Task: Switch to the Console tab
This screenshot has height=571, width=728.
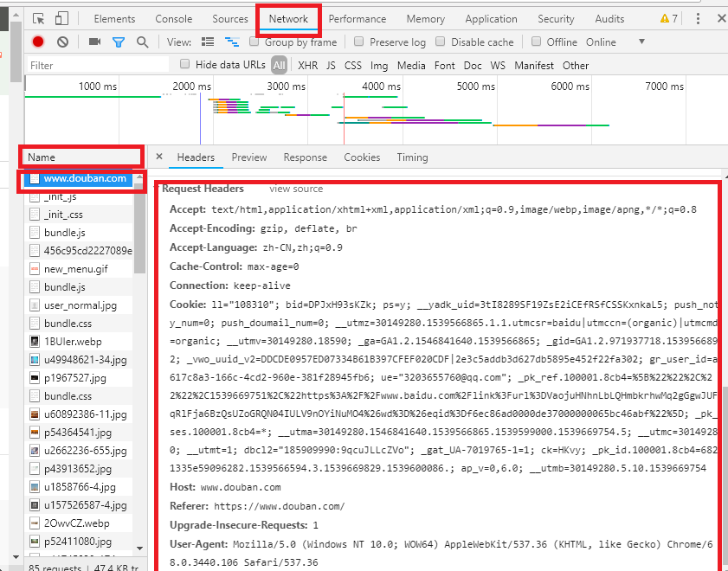Action: [x=174, y=18]
